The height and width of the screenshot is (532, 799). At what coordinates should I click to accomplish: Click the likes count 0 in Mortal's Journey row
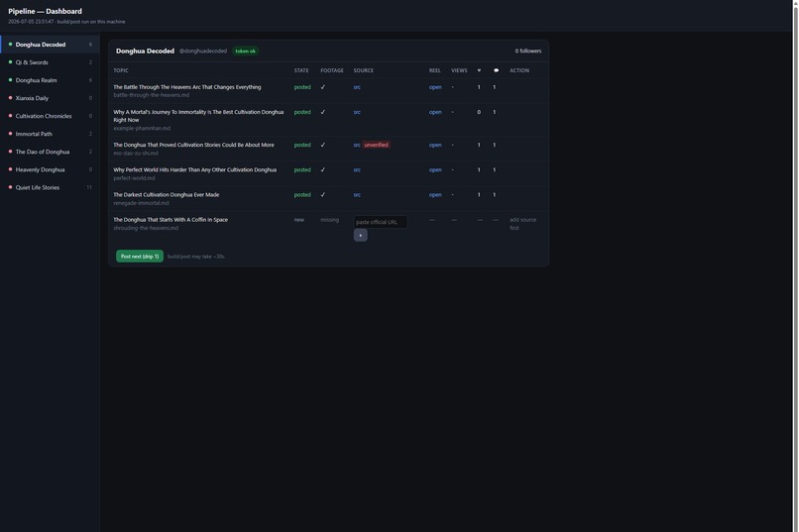click(x=479, y=112)
